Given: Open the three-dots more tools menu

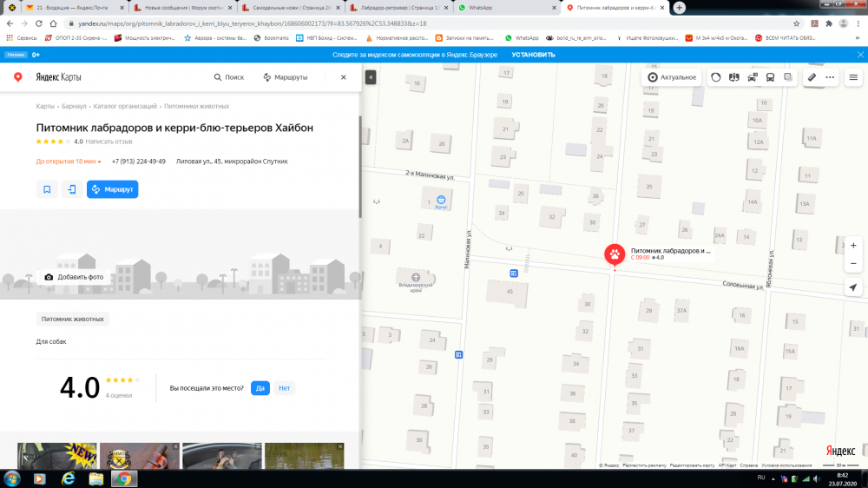Looking at the screenshot, I should 831,77.
